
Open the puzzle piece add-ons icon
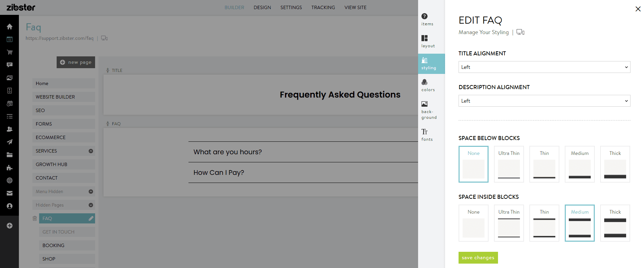click(9, 168)
